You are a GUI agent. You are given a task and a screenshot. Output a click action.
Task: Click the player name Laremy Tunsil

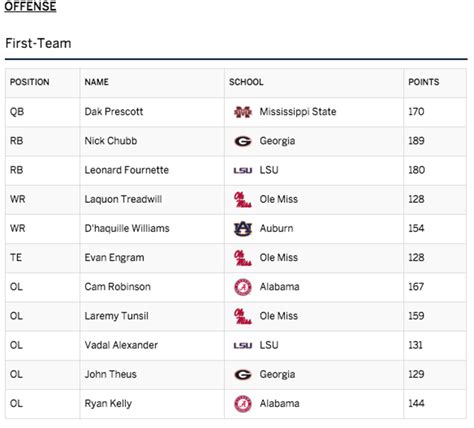116,316
